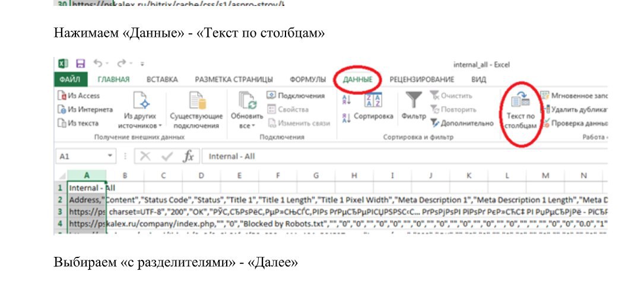Toggle the Фильтр funnel button
The height and width of the screenshot is (296, 644).
[414, 106]
